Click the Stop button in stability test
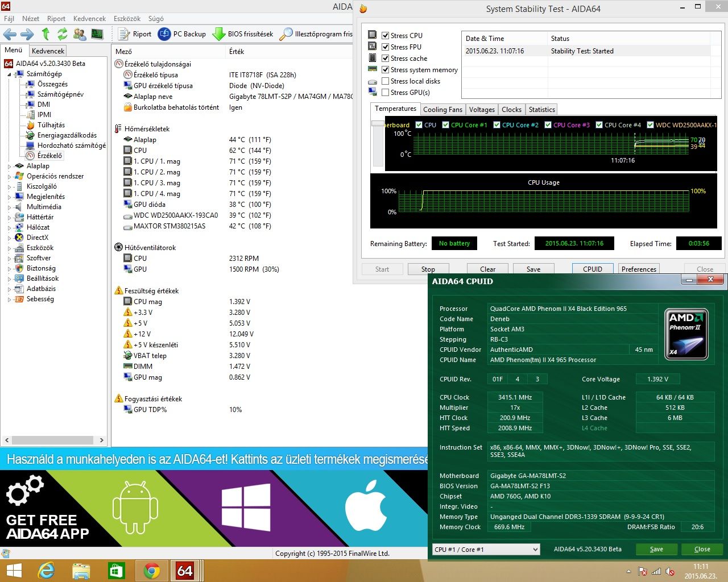Viewport: 728px width, 582px height. pyautogui.click(x=428, y=269)
